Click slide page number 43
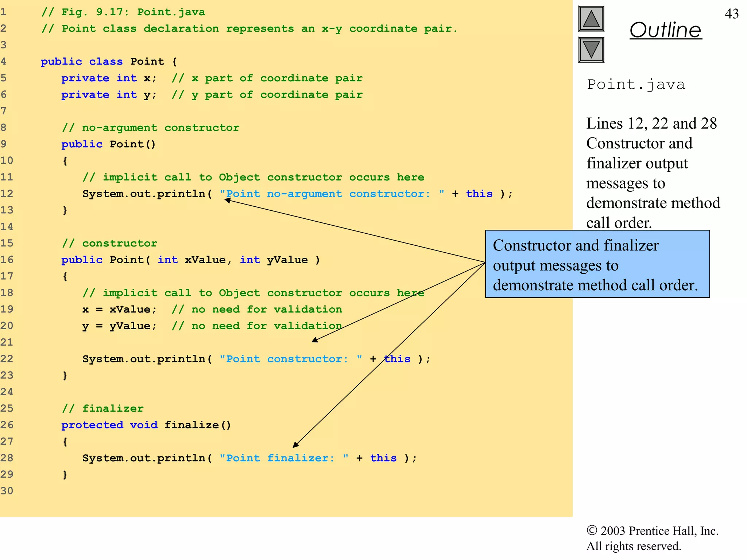Viewport: 747px width, 560px height. click(731, 14)
